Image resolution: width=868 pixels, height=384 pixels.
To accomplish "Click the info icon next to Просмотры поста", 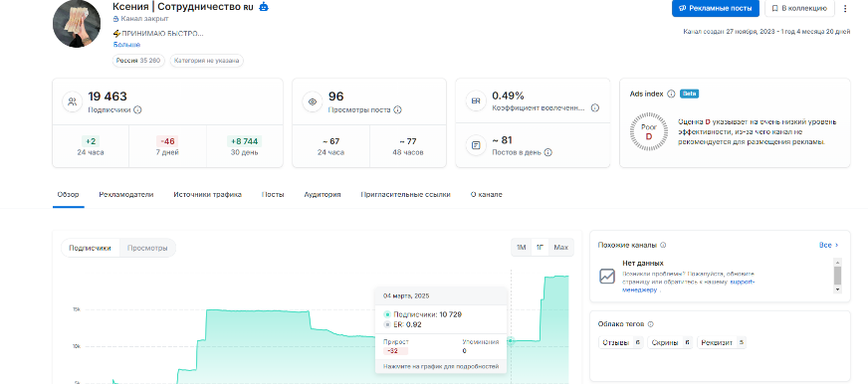I will [x=397, y=109].
